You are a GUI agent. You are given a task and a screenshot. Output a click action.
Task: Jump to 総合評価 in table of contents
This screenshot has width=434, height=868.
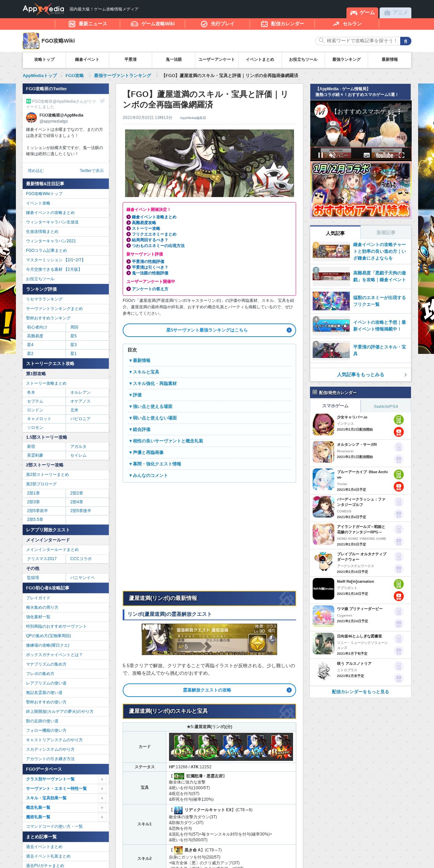click(140, 430)
